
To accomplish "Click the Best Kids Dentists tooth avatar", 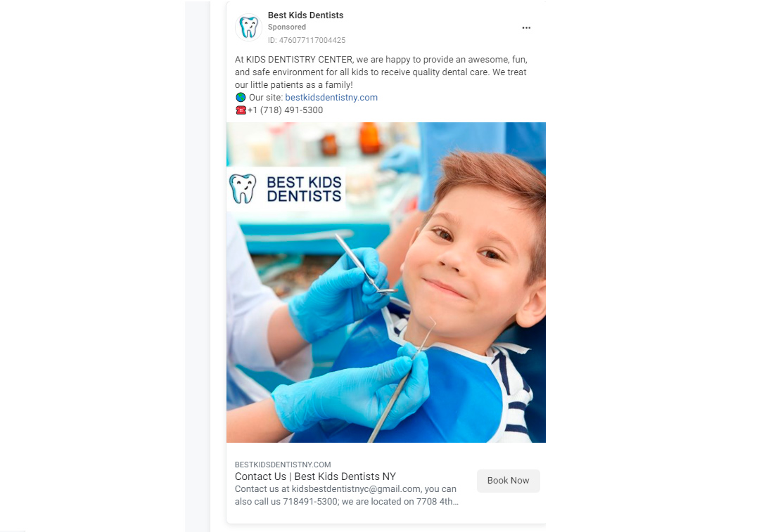I will pyautogui.click(x=249, y=27).
